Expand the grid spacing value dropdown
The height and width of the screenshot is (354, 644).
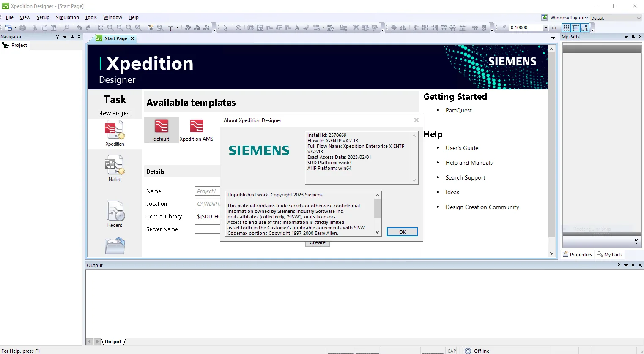point(546,27)
